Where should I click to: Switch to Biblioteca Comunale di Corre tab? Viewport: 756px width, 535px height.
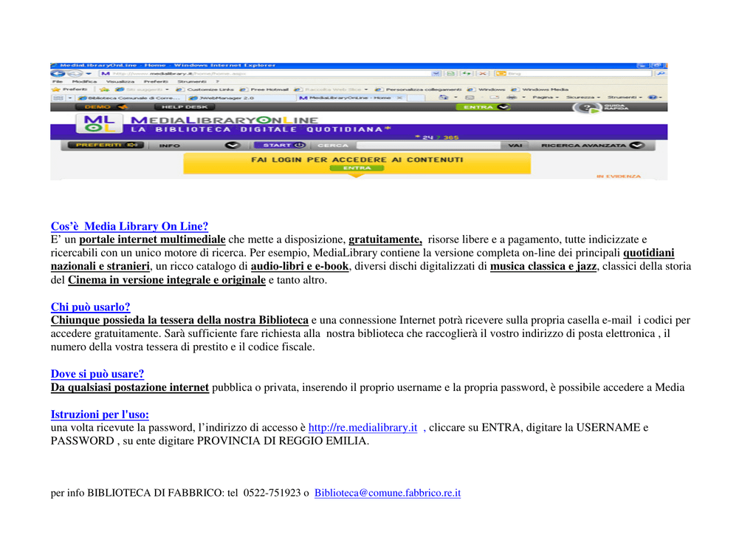(x=129, y=98)
